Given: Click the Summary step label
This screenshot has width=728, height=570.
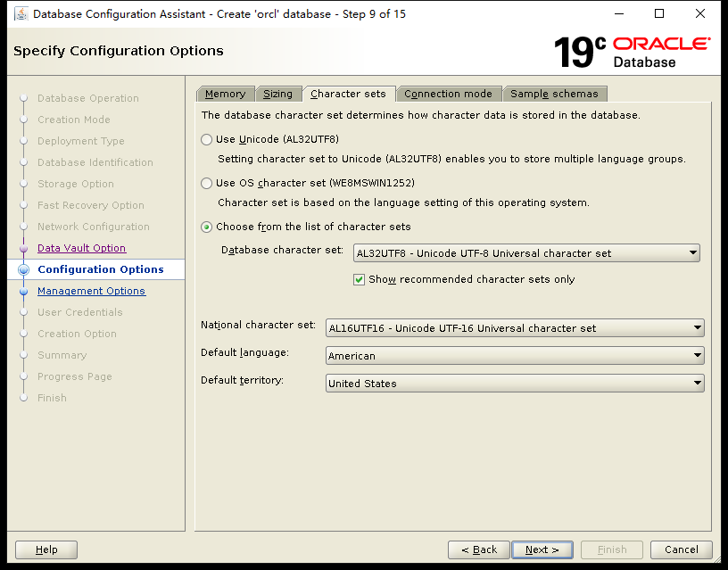Looking at the screenshot, I should click(x=62, y=355).
